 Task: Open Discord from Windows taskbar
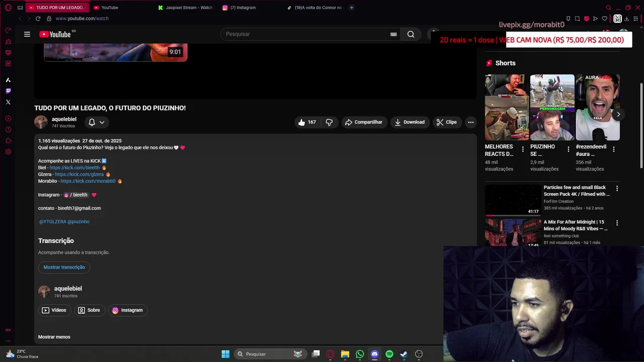374,354
